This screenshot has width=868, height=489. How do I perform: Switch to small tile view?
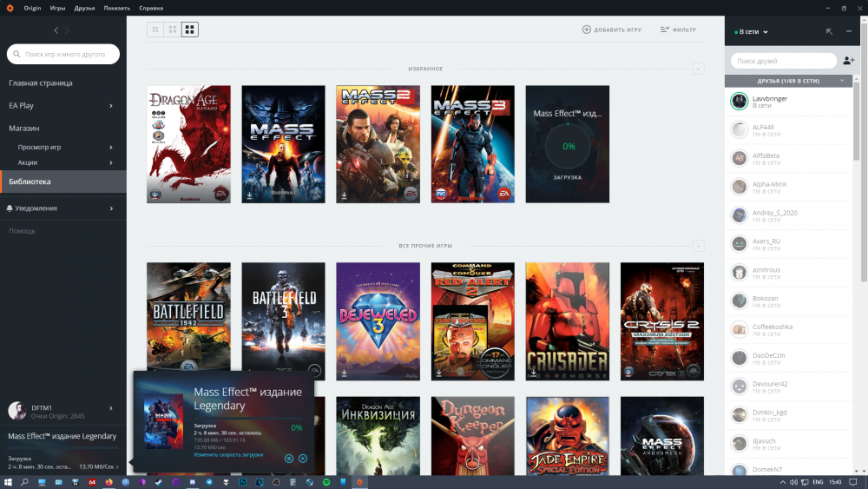[155, 30]
